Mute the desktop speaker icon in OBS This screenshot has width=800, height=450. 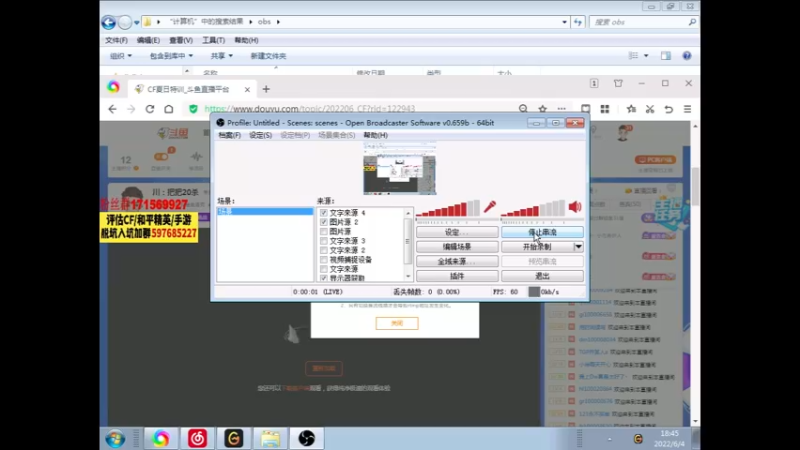575,207
